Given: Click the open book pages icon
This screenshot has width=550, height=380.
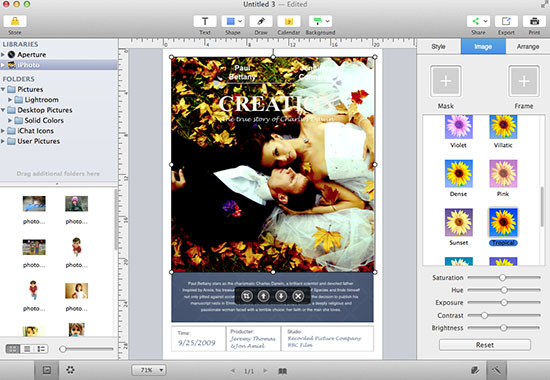Looking at the screenshot, I should coord(282,371).
